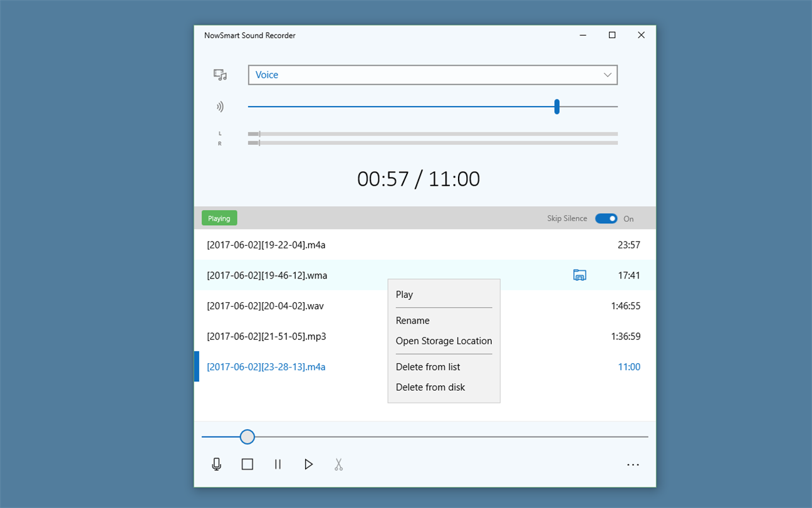
Task: Click the scissors trim icon
Action: coord(338,464)
